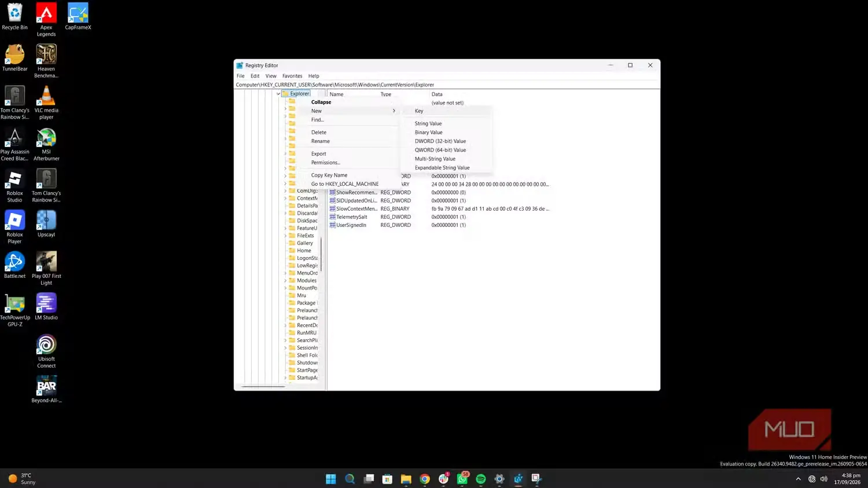Screen dimensions: 868x488
Task: Open File Explorer from the taskbar
Action: click(x=406, y=479)
